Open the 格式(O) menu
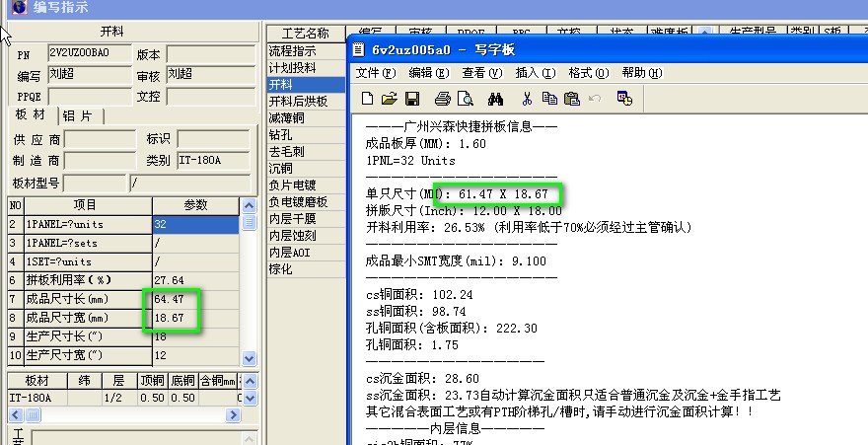The width and height of the screenshot is (868, 445). [x=589, y=73]
